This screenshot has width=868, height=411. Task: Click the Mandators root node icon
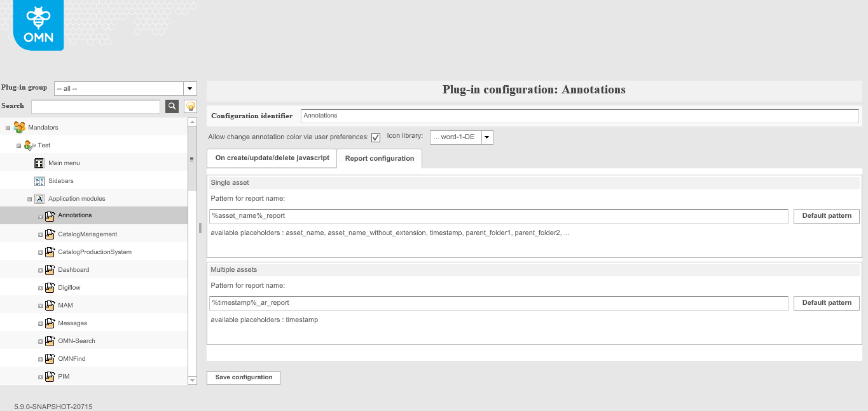click(18, 127)
